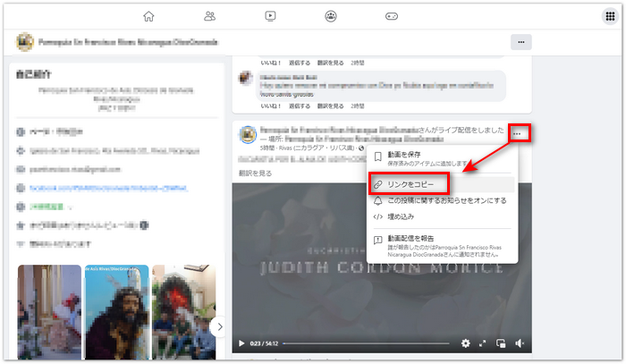
Task: Enter fullscreen mode on the video
Action: click(483, 343)
